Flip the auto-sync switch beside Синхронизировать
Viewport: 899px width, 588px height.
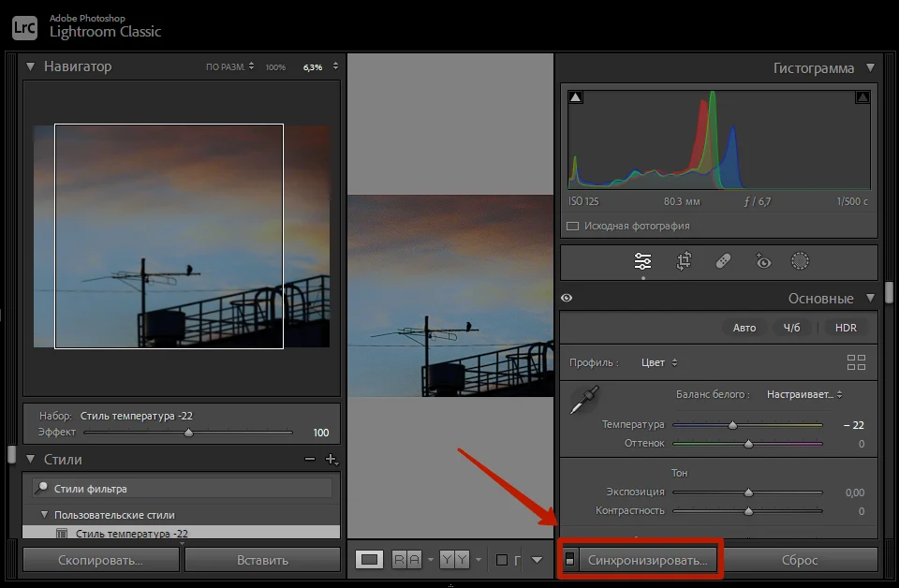(569, 560)
